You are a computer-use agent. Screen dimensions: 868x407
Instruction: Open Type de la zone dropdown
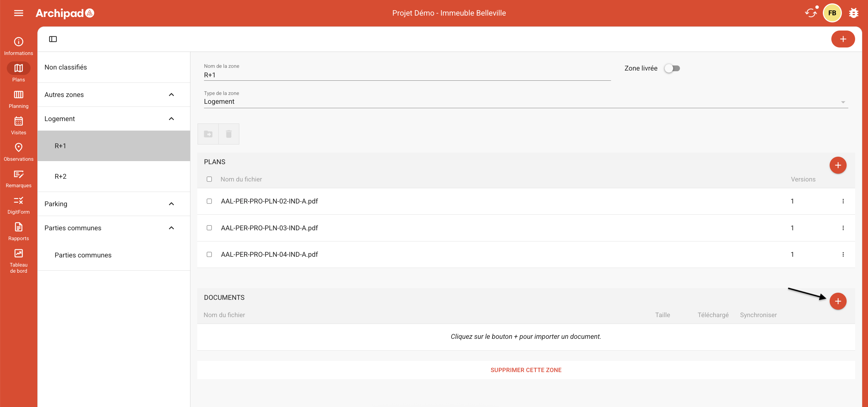[x=525, y=101]
